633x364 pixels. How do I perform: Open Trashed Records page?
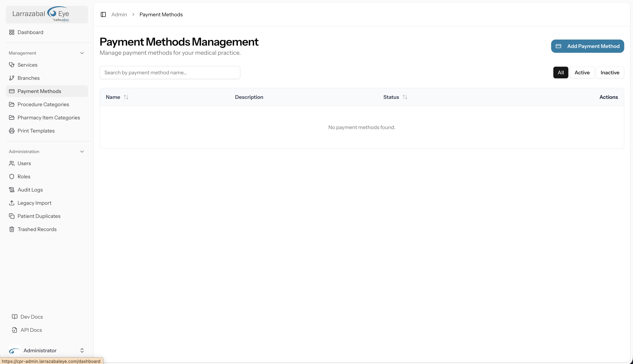coord(47,229)
